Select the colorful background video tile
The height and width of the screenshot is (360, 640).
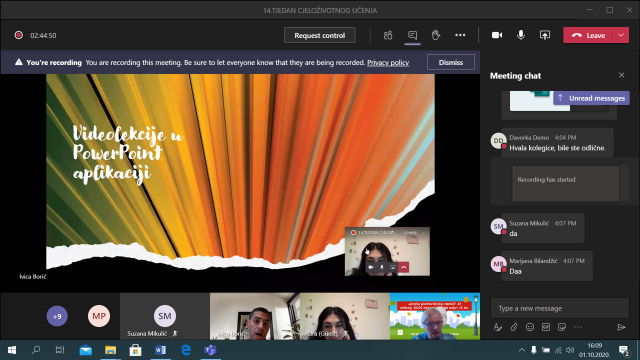[x=435, y=316]
